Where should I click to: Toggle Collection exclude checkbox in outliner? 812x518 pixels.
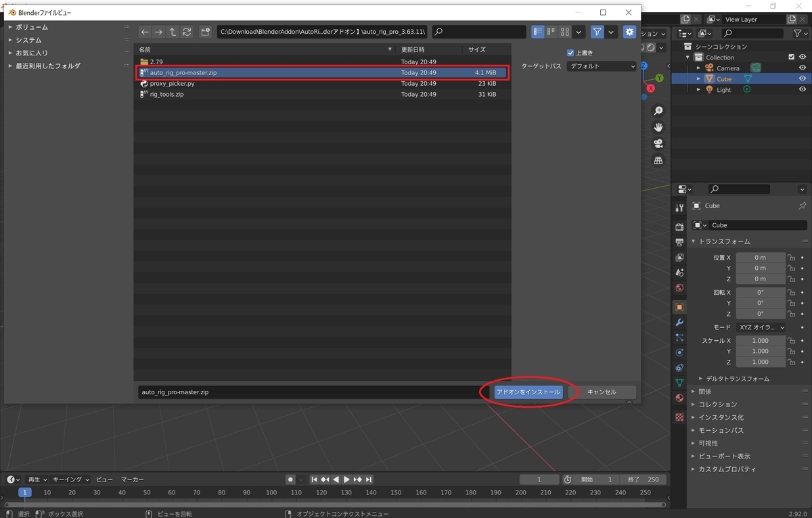pos(792,57)
